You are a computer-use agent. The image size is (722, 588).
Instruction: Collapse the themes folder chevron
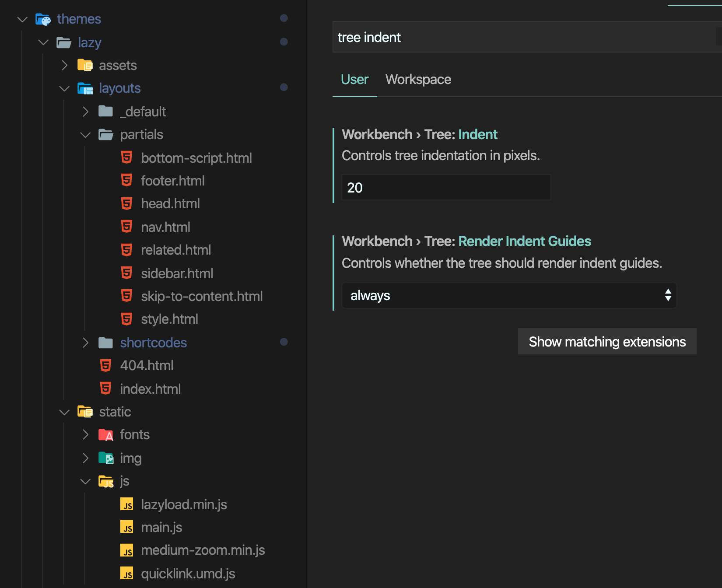click(22, 19)
